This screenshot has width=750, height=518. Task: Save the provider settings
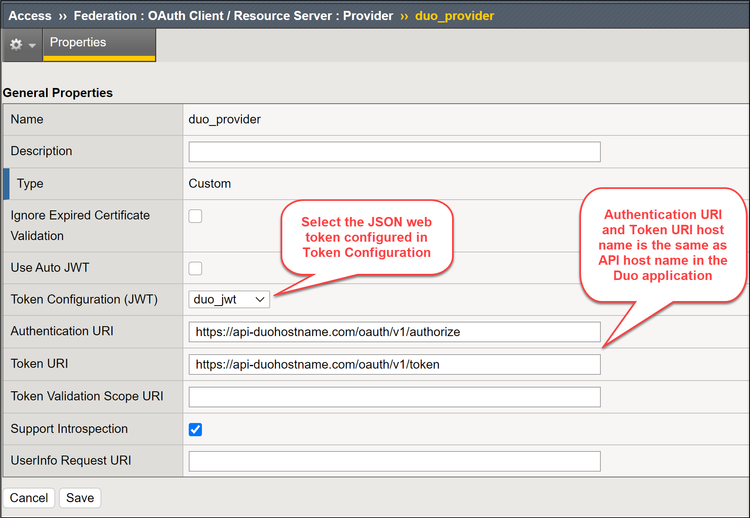pyautogui.click(x=80, y=498)
